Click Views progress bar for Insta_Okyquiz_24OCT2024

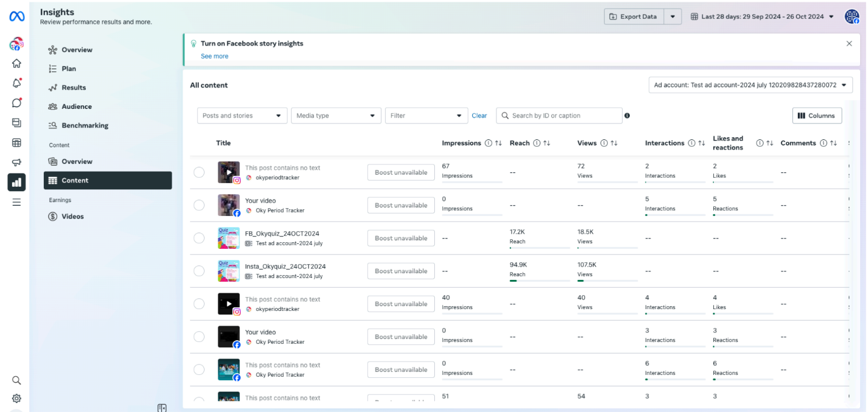(x=607, y=281)
